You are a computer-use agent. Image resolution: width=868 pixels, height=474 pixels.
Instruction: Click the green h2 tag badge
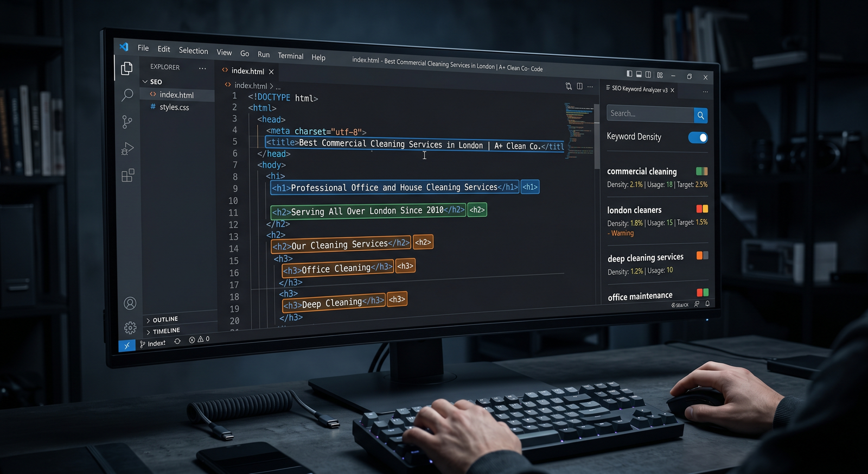pyautogui.click(x=477, y=210)
